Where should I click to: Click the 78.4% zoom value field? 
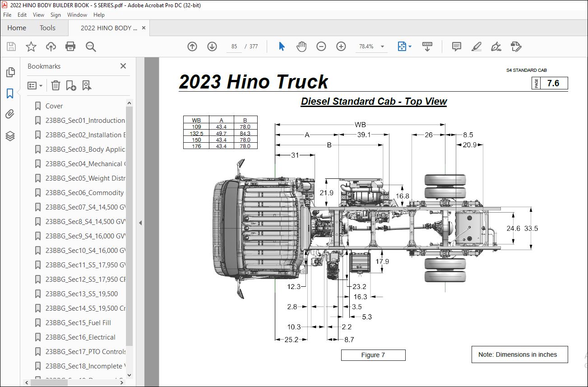tap(366, 47)
